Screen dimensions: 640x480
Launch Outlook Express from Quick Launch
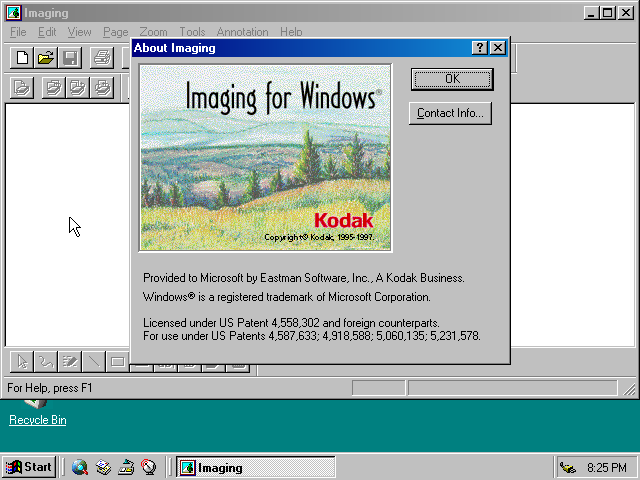[103, 467]
